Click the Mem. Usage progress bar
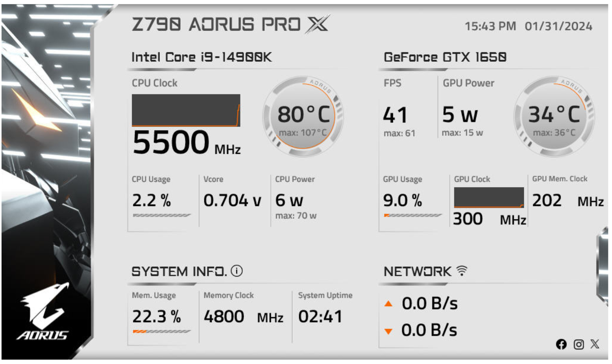 click(x=161, y=331)
